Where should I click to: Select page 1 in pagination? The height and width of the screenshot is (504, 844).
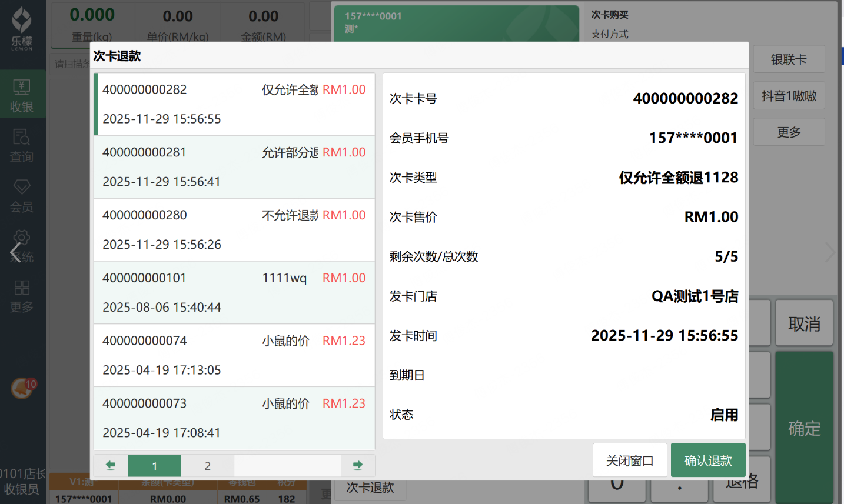pos(155,465)
